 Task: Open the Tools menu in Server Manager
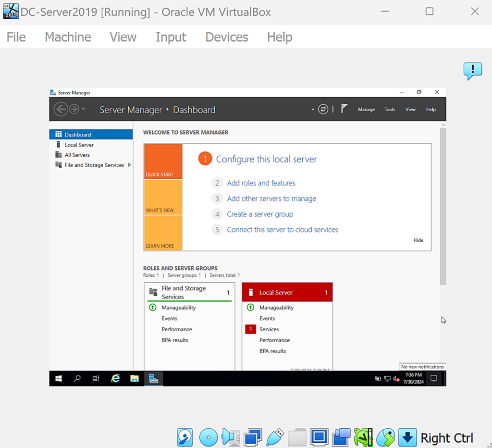pyautogui.click(x=390, y=110)
